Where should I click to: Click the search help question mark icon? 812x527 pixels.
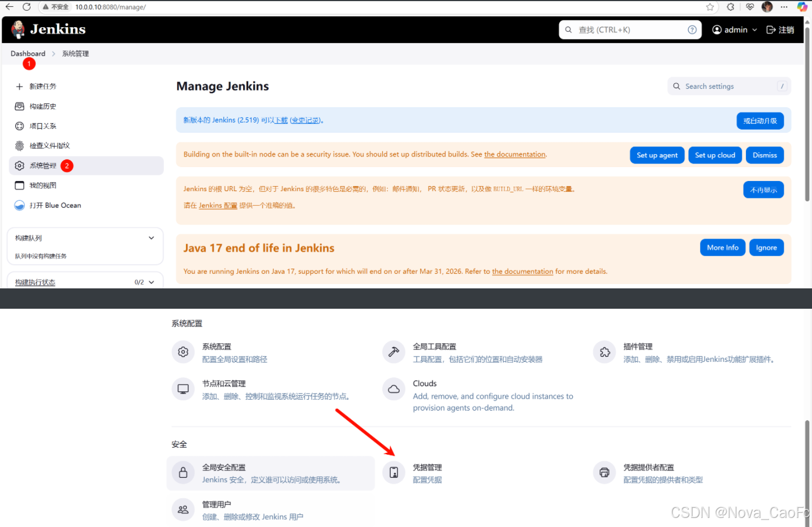point(692,30)
